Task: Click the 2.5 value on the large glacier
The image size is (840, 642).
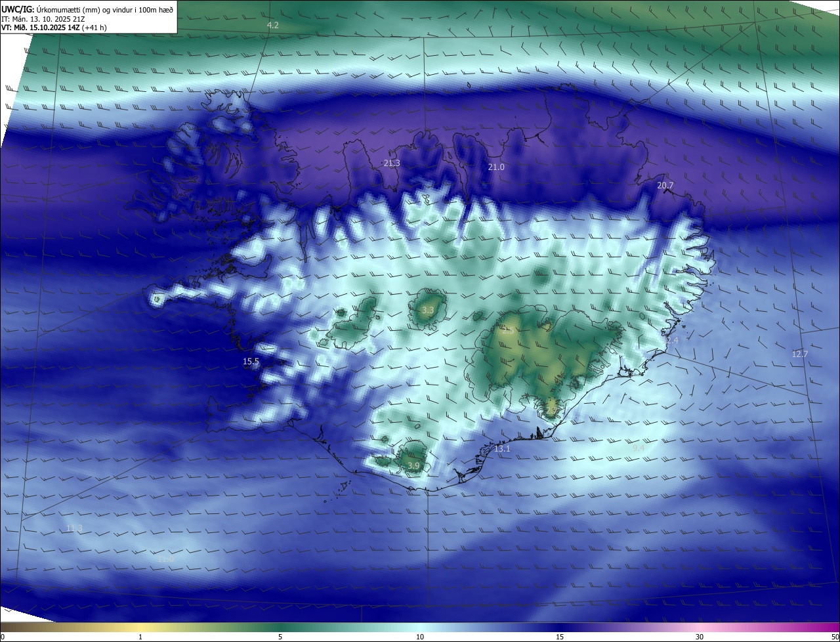Action: point(507,331)
